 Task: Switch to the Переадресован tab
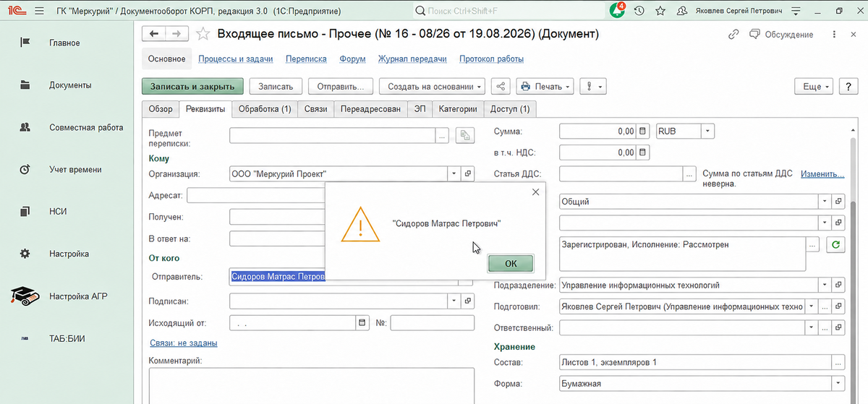pos(371,109)
